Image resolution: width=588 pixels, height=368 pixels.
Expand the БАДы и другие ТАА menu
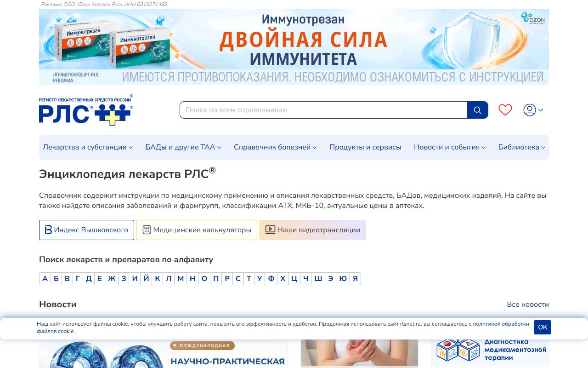coord(183,147)
